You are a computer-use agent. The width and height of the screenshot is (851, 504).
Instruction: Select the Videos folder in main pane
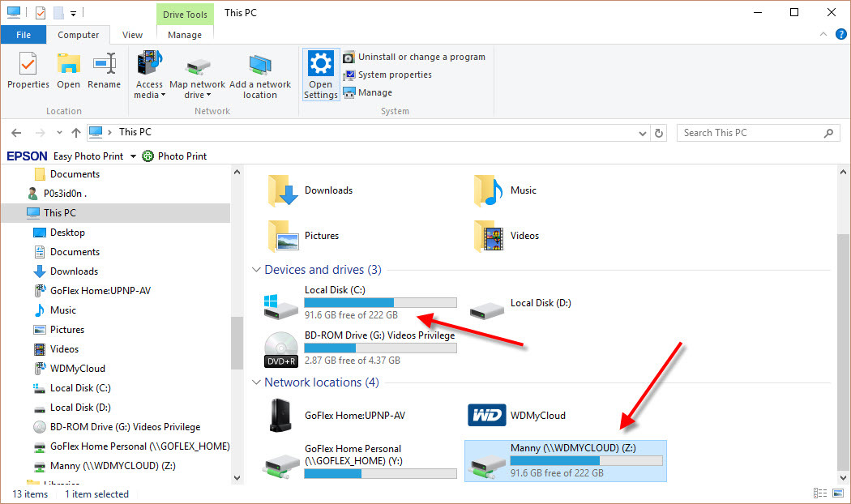click(506, 236)
